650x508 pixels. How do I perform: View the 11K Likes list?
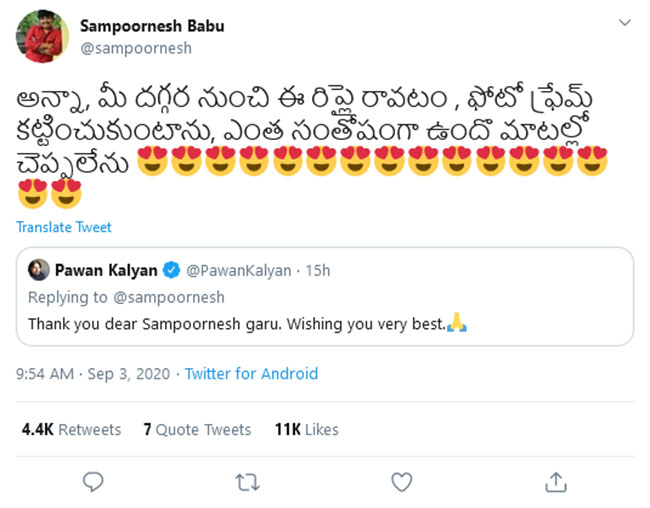pos(307,429)
